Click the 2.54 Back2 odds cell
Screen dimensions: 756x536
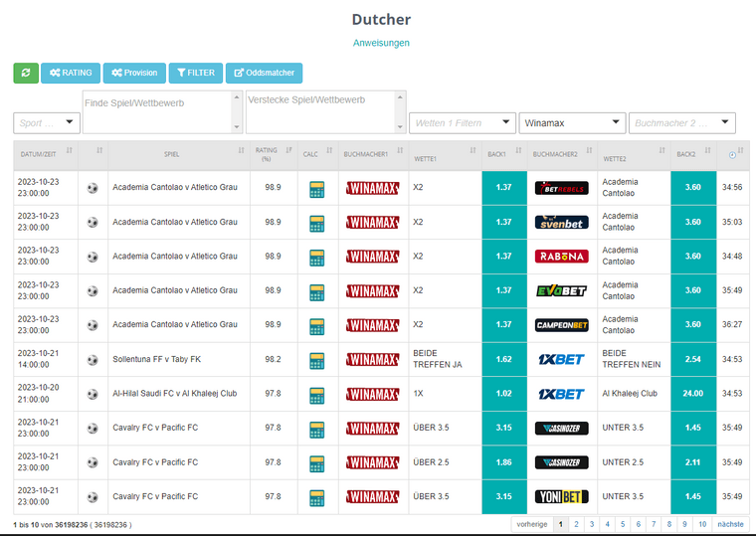coord(693,360)
